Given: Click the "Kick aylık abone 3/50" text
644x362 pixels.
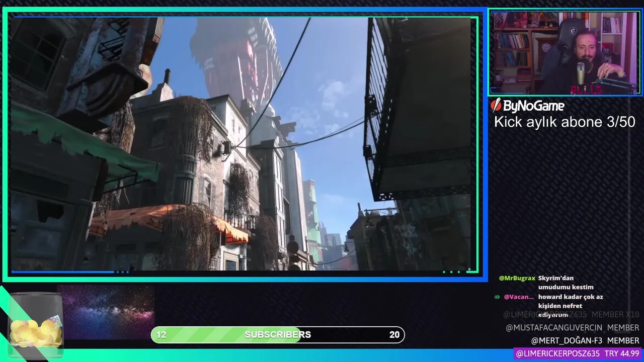Looking at the screenshot, I should click(x=565, y=122).
